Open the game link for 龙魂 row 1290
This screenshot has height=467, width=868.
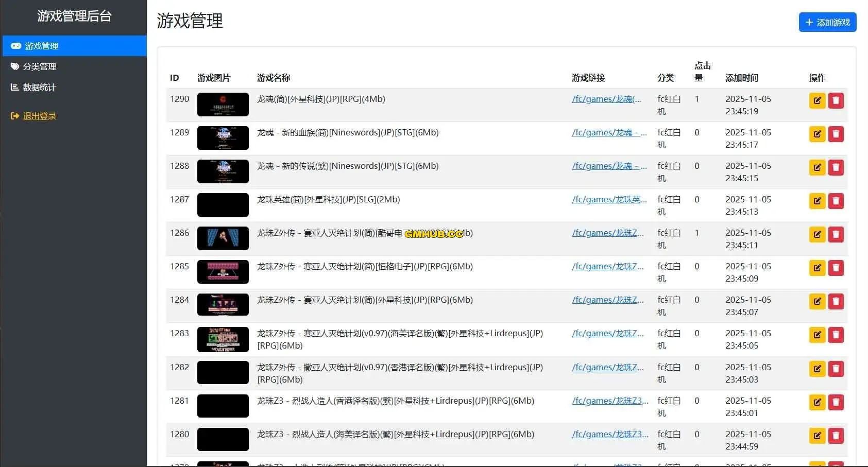pyautogui.click(x=606, y=99)
